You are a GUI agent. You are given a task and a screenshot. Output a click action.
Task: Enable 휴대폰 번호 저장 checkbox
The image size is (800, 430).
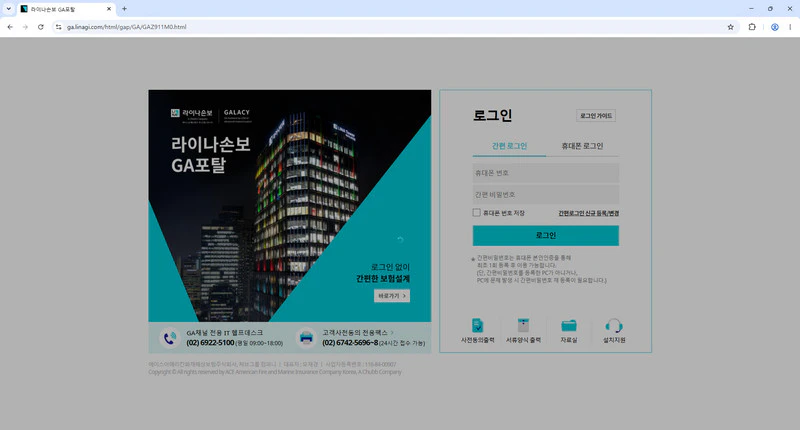477,213
